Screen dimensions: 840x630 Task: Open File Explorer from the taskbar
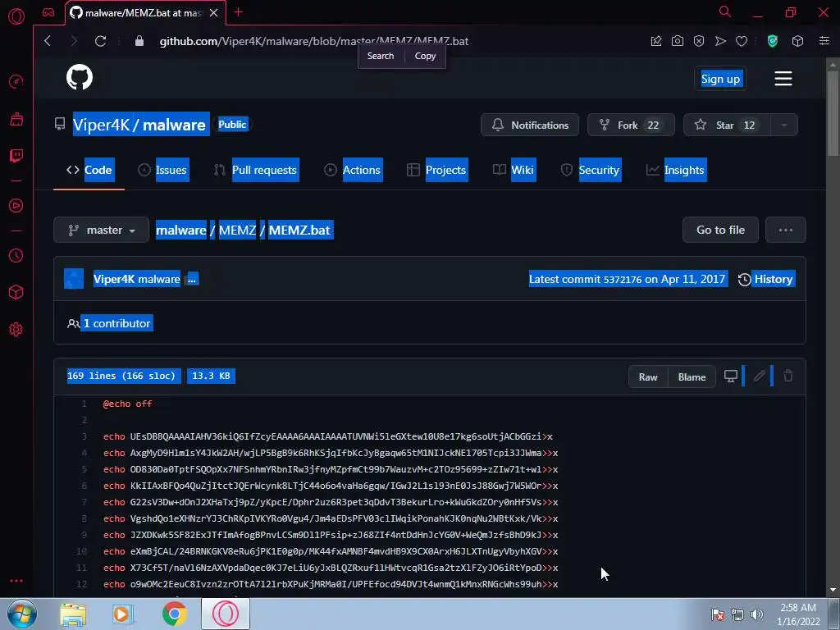coord(73,614)
